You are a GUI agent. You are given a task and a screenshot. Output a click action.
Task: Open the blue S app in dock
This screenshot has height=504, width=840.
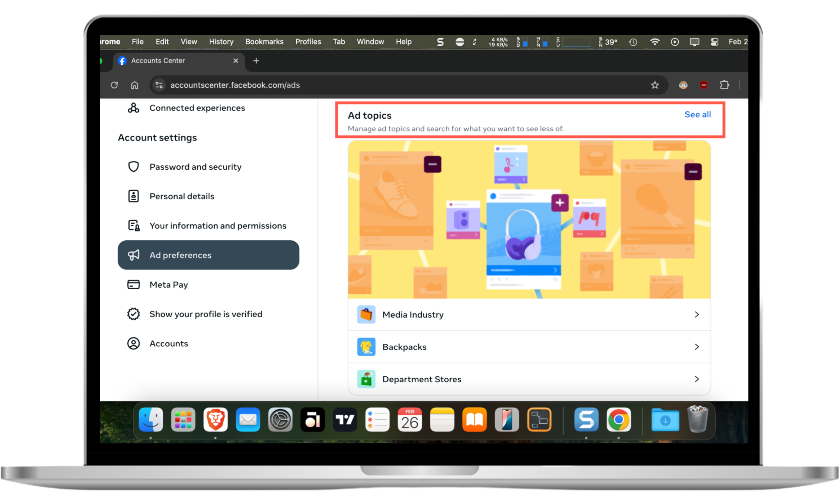[x=586, y=420]
